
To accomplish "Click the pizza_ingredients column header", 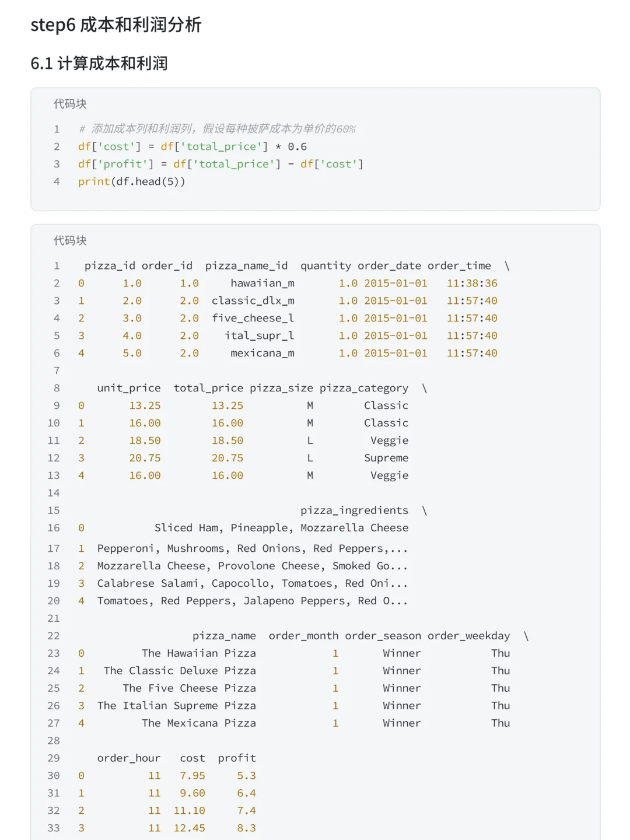I will pyautogui.click(x=355, y=510).
